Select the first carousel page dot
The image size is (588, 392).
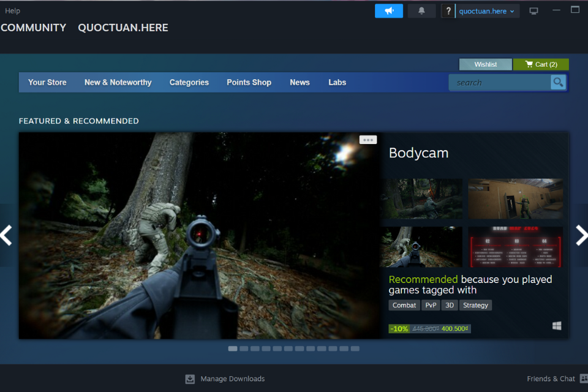[233, 349]
